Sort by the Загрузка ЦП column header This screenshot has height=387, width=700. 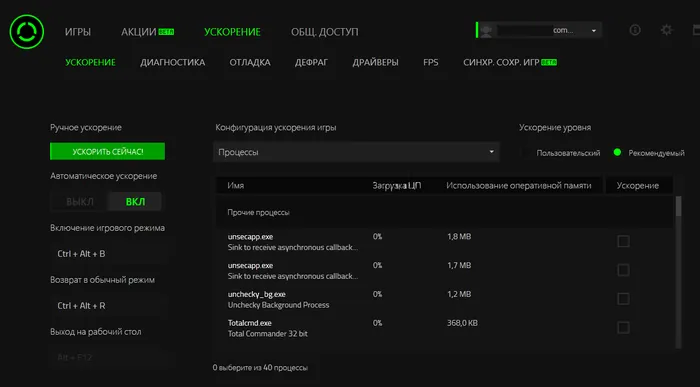pos(396,186)
